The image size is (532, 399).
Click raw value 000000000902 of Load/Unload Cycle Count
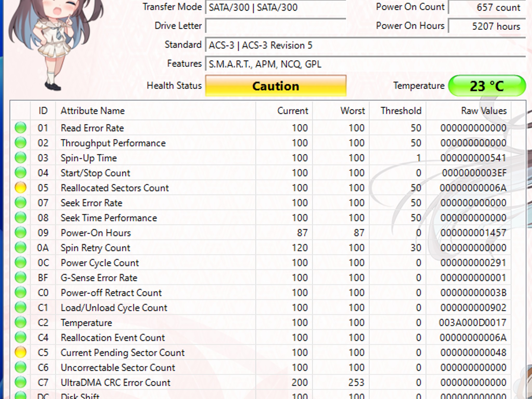coord(473,308)
